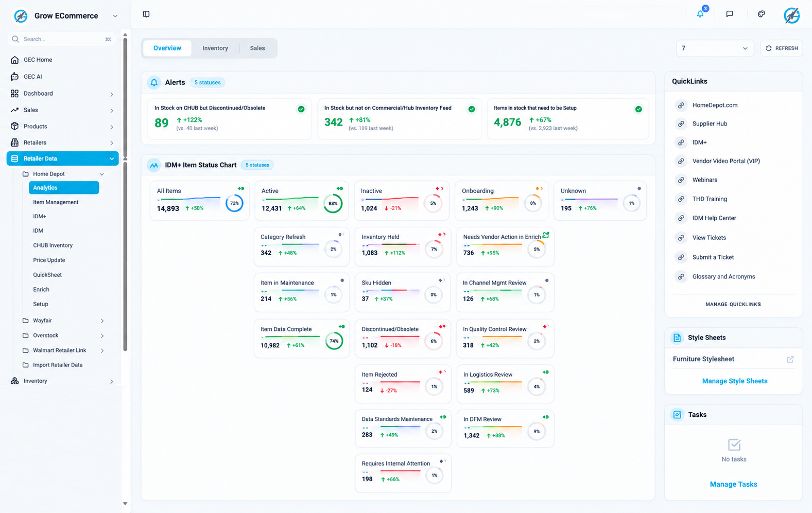Click Manage Style Sheets link
Viewport: 812px width, 513px height.
click(x=735, y=381)
